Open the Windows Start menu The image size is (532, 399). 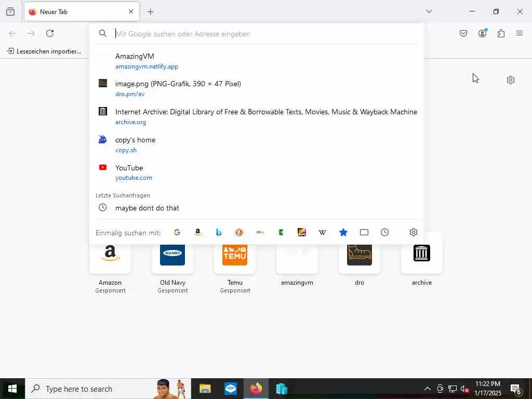(12, 389)
